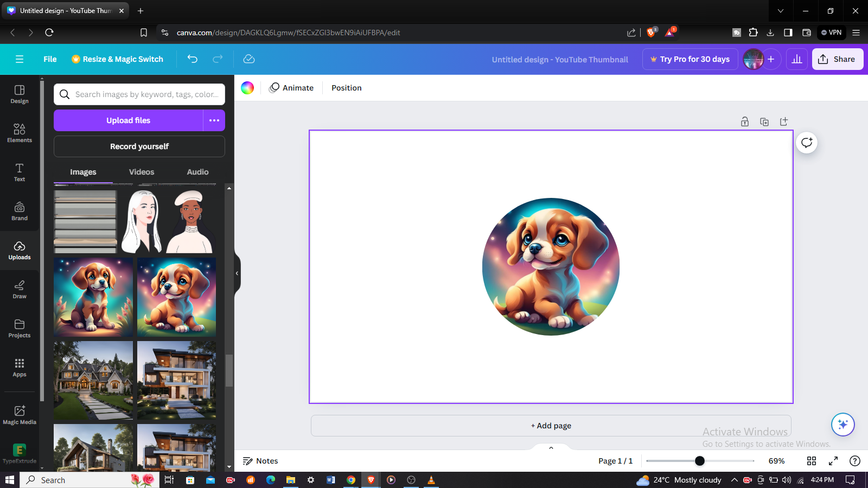The image size is (868, 488).
Task: Add a new page icon above canvas
Action: point(784,121)
